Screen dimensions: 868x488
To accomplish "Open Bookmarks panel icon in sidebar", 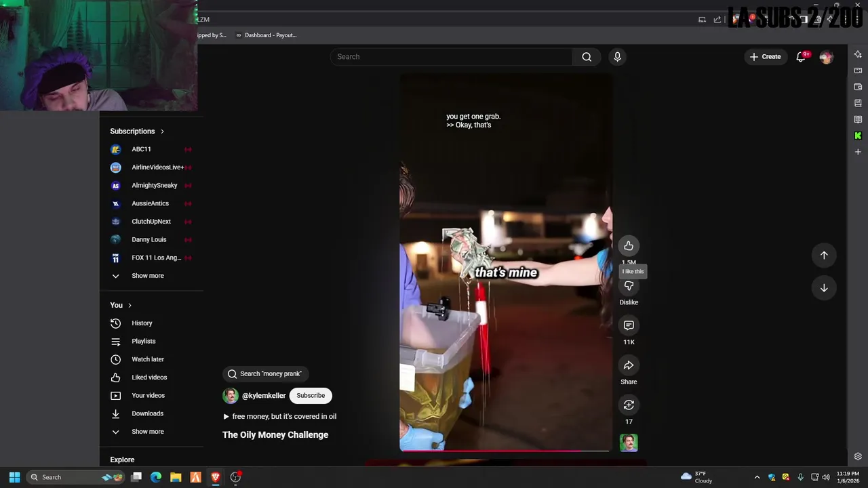I will 858,103.
